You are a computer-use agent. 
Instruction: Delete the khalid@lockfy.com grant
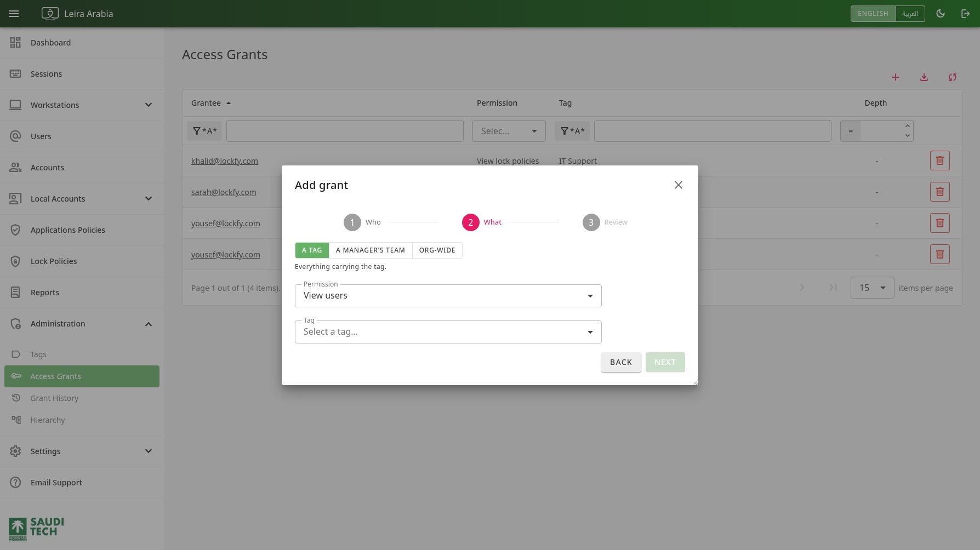click(x=940, y=161)
